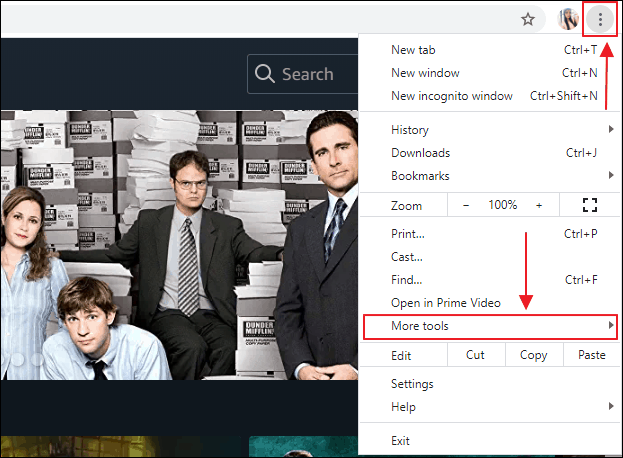The image size is (623, 458).
Task: Click the 100% zoom value
Action: pos(502,205)
